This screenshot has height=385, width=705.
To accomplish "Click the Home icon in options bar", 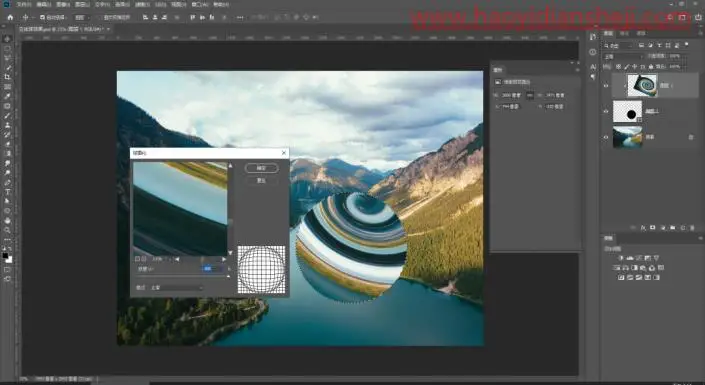I will pyautogui.click(x=10, y=17).
